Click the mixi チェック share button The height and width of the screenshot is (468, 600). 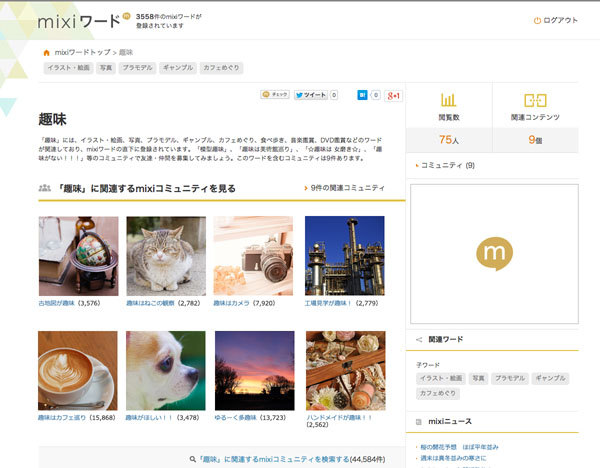point(275,94)
